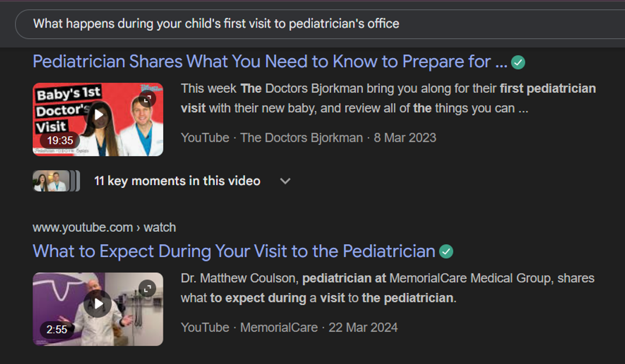Play the Baby's 1st Doctor's Visit video
The height and width of the screenshot is (364, 625).
(x=98, y=115)
